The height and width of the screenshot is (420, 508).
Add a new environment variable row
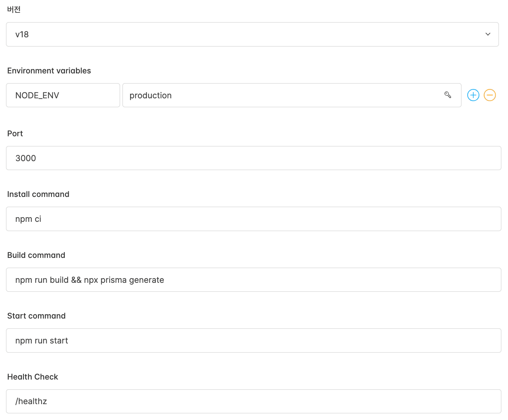tap(473, 95)
